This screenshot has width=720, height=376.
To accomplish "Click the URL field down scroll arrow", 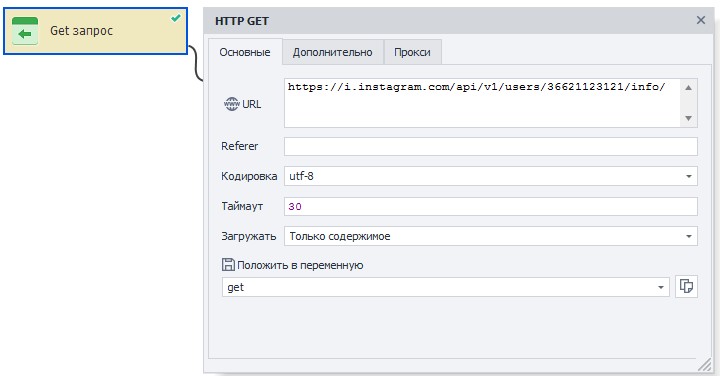I will [x=688, y=118].
